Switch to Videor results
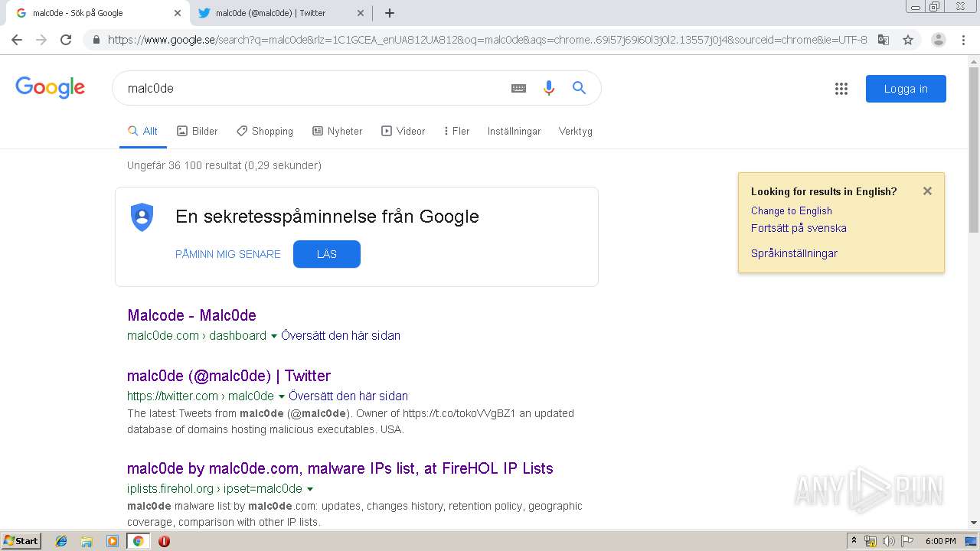 point(403,131)
